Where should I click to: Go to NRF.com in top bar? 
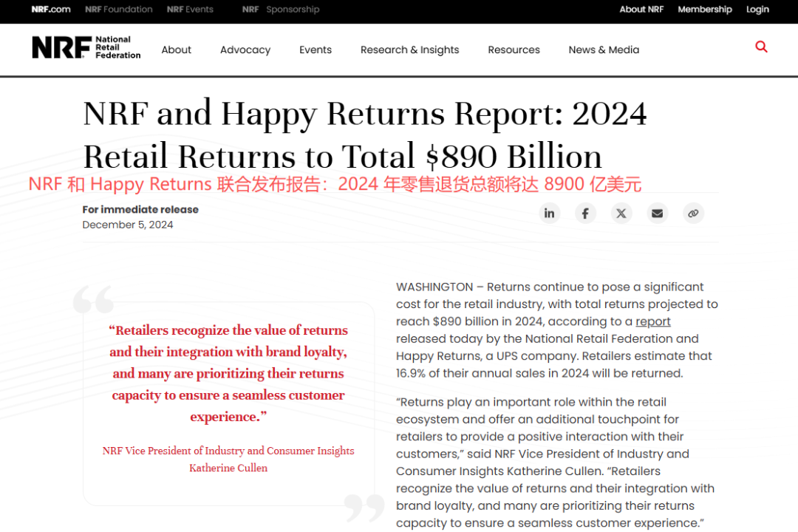(x=51, y=10)
